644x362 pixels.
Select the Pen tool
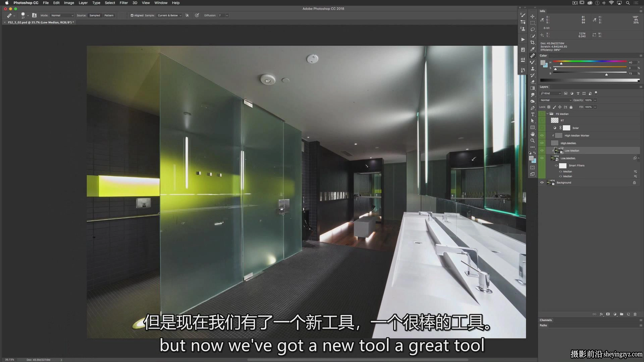(x=532, y=108)
